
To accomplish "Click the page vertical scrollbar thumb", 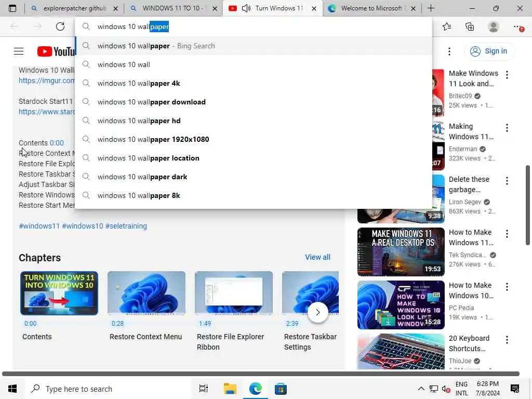I will tap(528, 205).
